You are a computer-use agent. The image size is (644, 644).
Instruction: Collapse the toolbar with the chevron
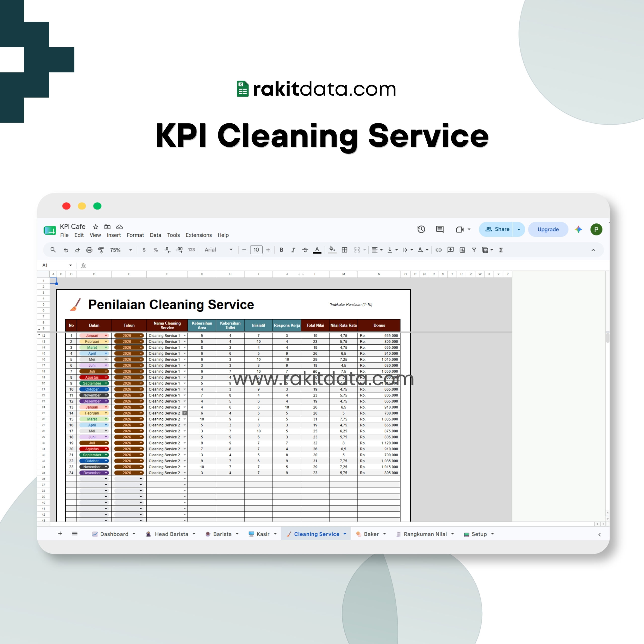pyautogui.click(x=593, y=250)
